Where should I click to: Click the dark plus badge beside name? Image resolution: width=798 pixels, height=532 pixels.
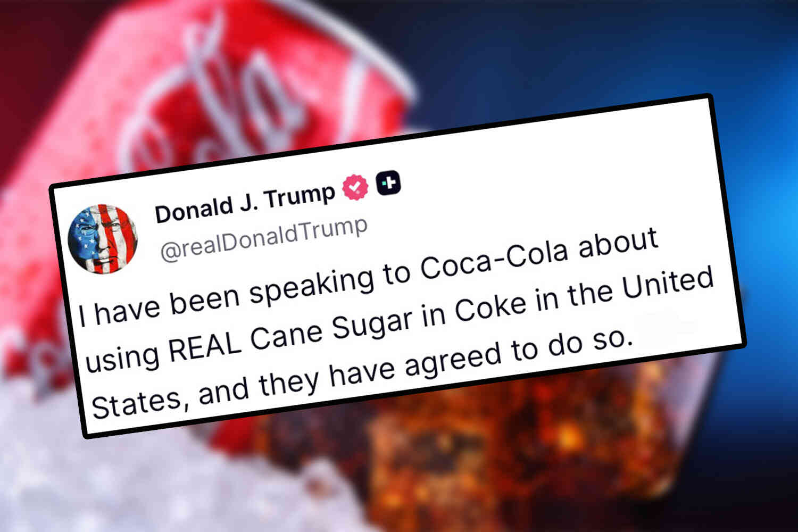point(389,182)
